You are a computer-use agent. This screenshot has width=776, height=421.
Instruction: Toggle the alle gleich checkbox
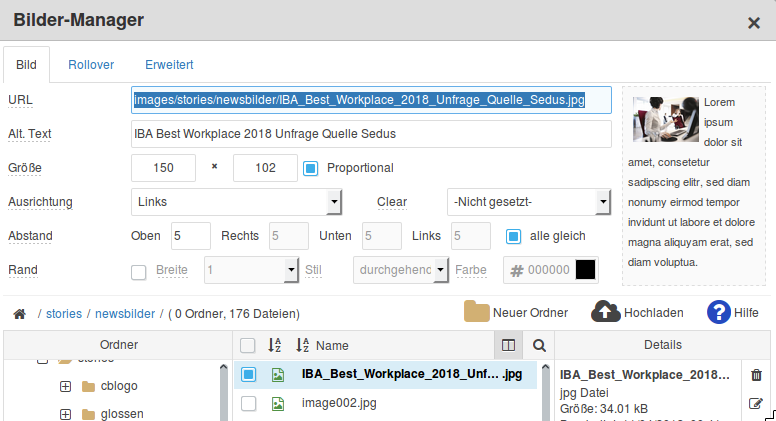click(513, 236)
